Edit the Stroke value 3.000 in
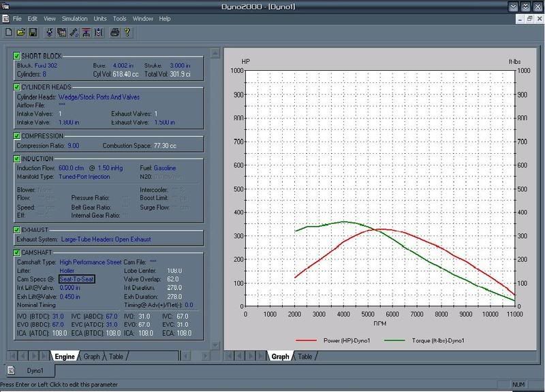 tap(180, 65)
